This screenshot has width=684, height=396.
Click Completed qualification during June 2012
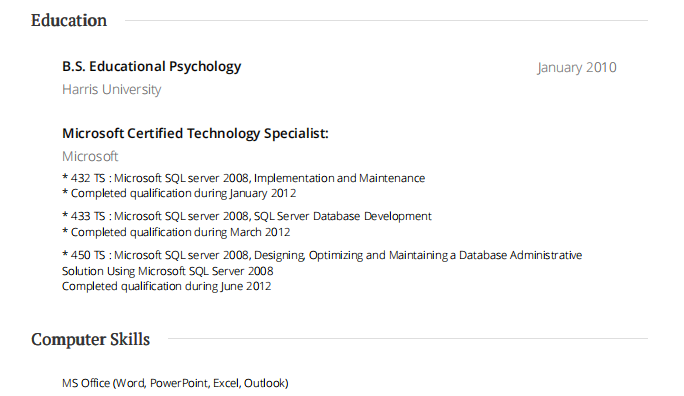pyautogui.click(x=167, y=287)
